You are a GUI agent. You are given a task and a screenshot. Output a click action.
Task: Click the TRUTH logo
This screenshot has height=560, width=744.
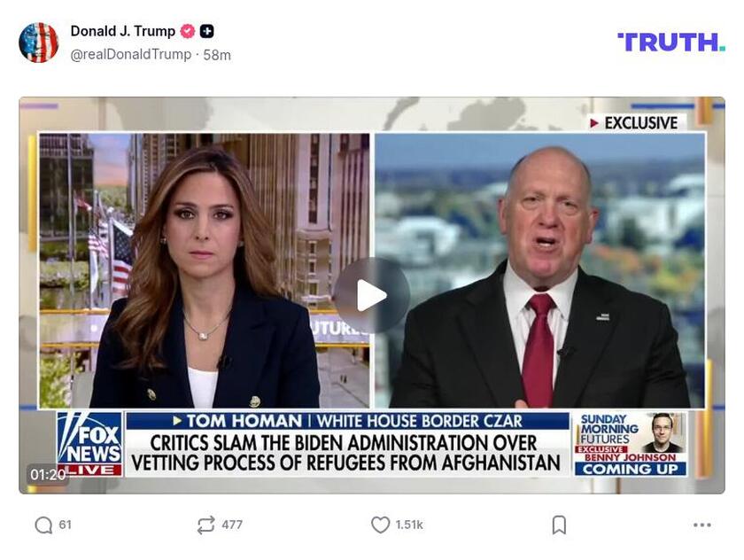[670, 43]
